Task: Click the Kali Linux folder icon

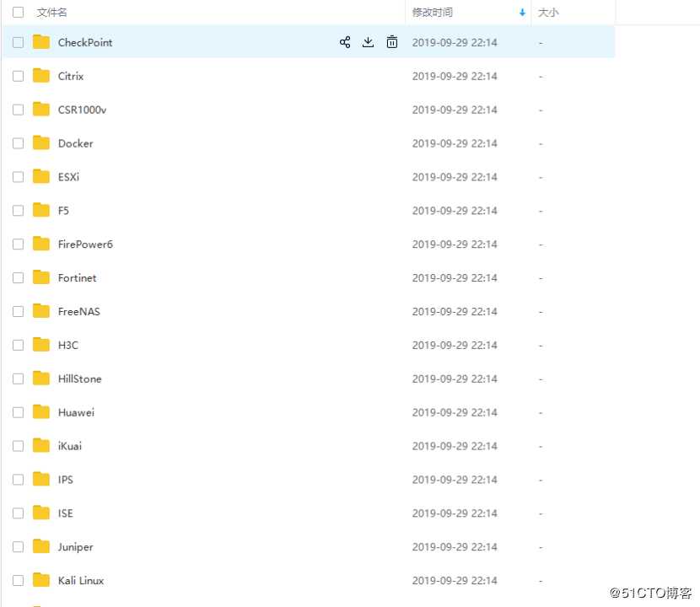Action: [x=41, y=580]
